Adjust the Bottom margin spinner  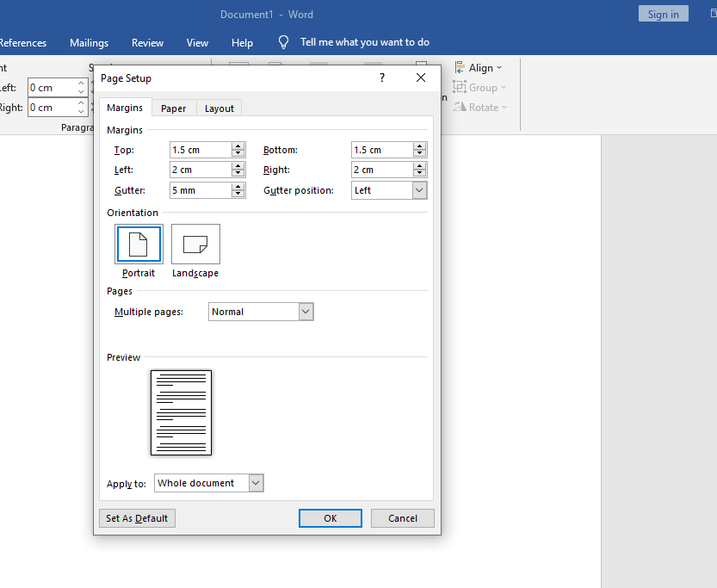(x=420, y=150)
